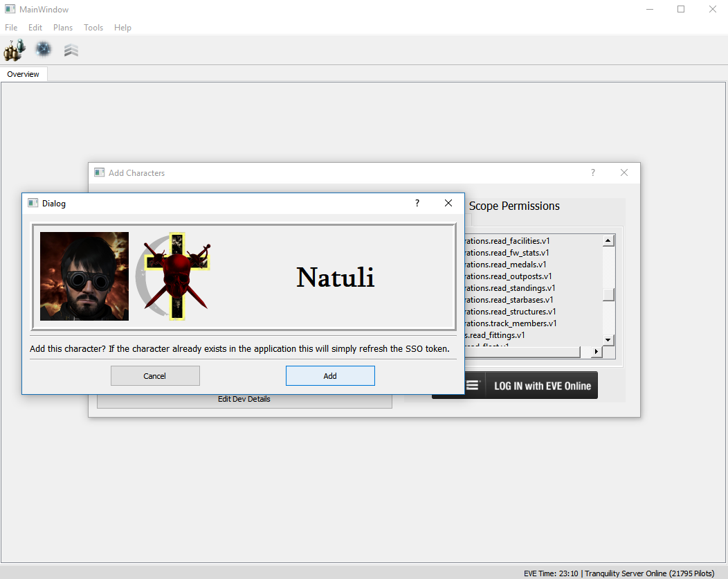Click the EVE Time status text

[551, 573]
